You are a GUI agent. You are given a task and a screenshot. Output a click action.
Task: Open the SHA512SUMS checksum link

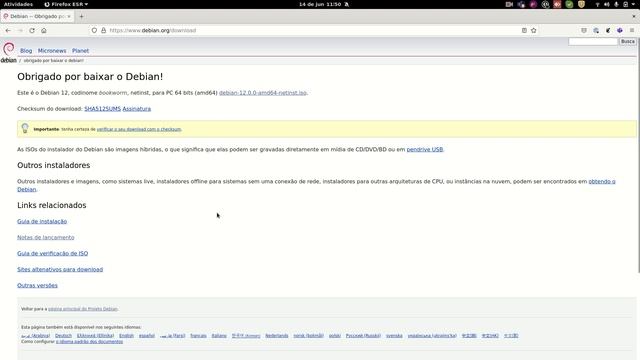102,109
